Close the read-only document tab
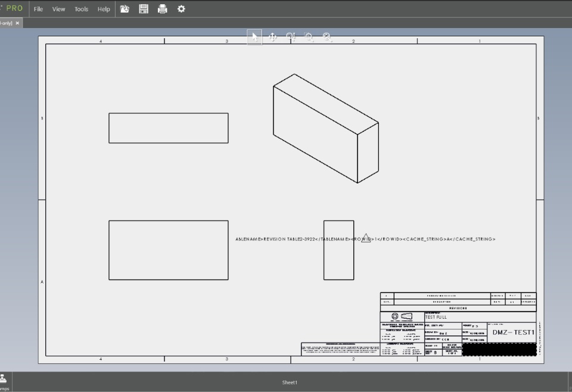The image size is (572, 392). click(17, 23)
